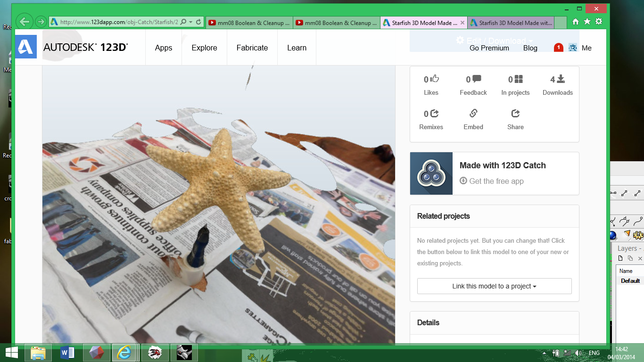The height and width of the screenshot is (362, 644).
Task: Click the browser Home icon
Action: (575, 22)
